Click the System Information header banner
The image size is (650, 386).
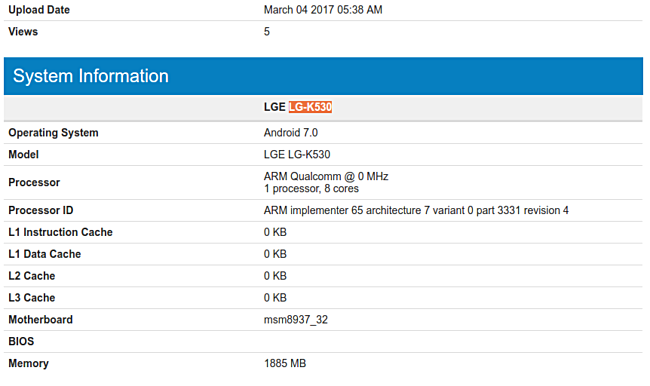[x=323, y=76]
